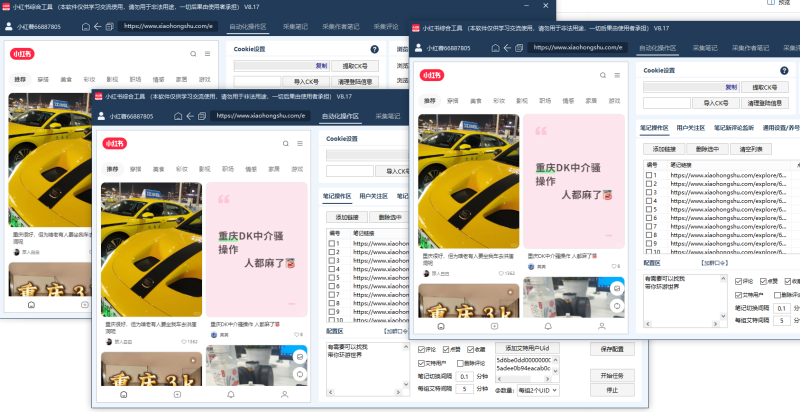Click the home icon in back-left window toolbar
The width and height of the screenshot is (800, 412).
(86, 27)
